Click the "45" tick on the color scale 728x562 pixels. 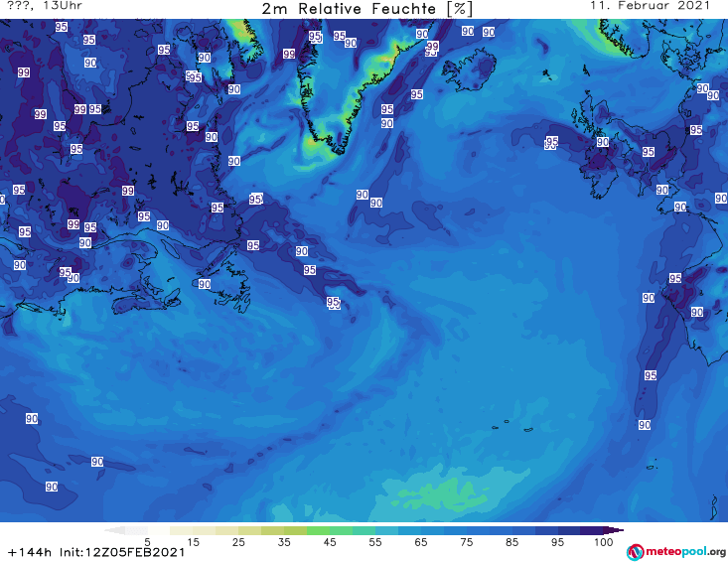pos(330,542)
